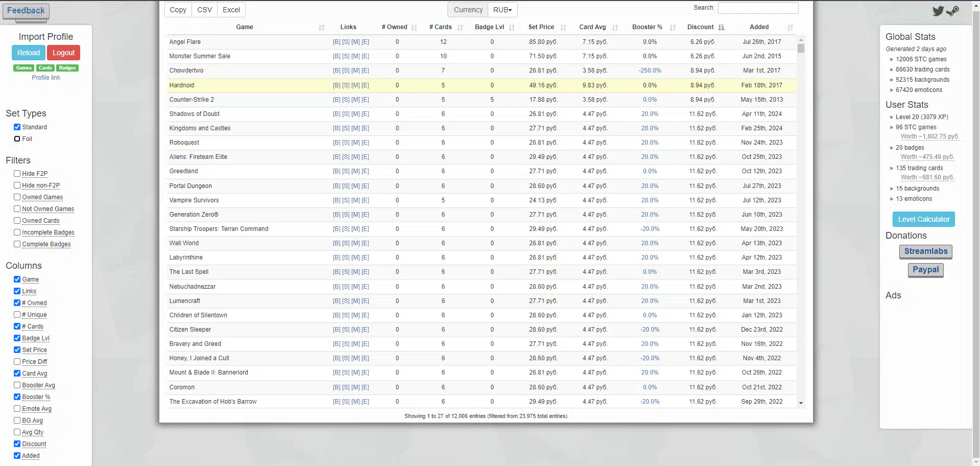Sort by Card Avg column arrows
The image size is (980, 466).
(x=615, y=28)
